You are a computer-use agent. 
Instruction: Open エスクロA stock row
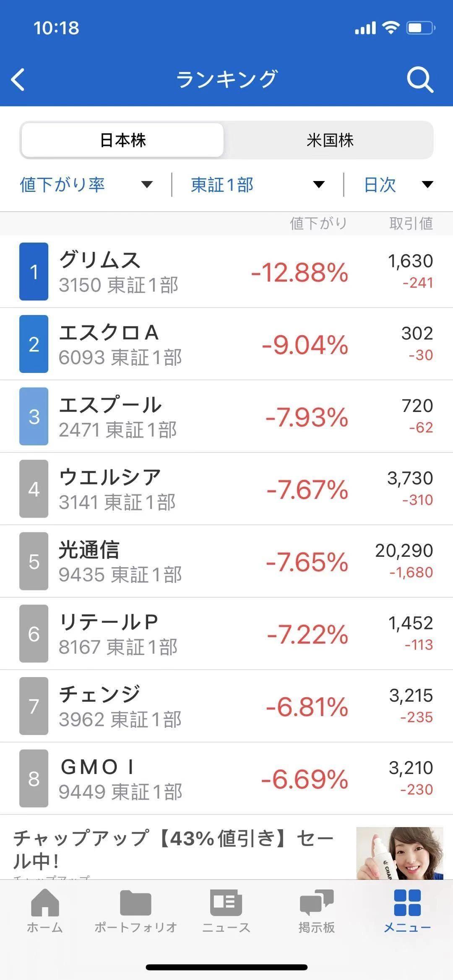pyautogui.click(x=226, y=344)
